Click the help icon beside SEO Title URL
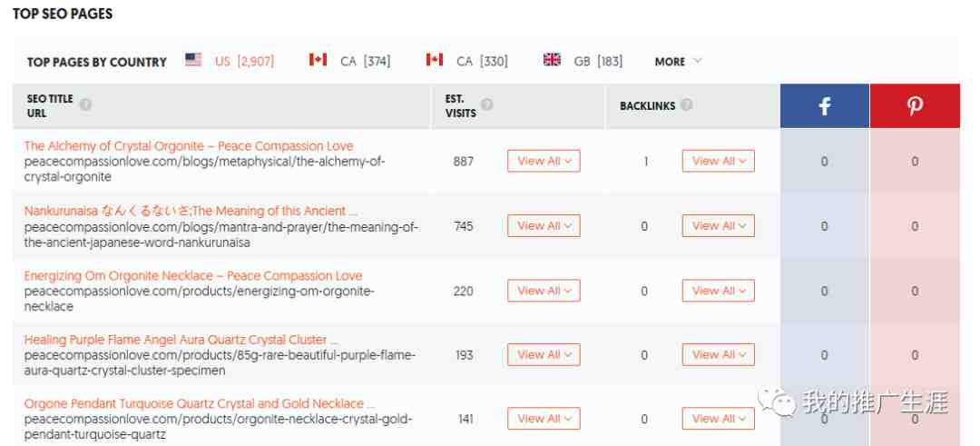 pyautogui.click(x=85, y=105)
